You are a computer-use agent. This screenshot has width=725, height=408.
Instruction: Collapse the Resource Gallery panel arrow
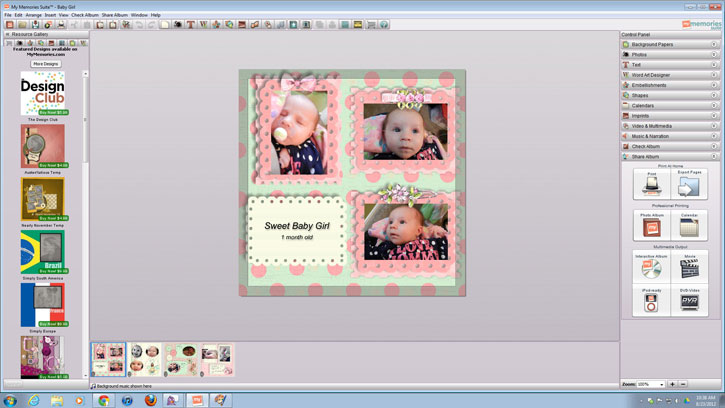click(x=7, y=34)
